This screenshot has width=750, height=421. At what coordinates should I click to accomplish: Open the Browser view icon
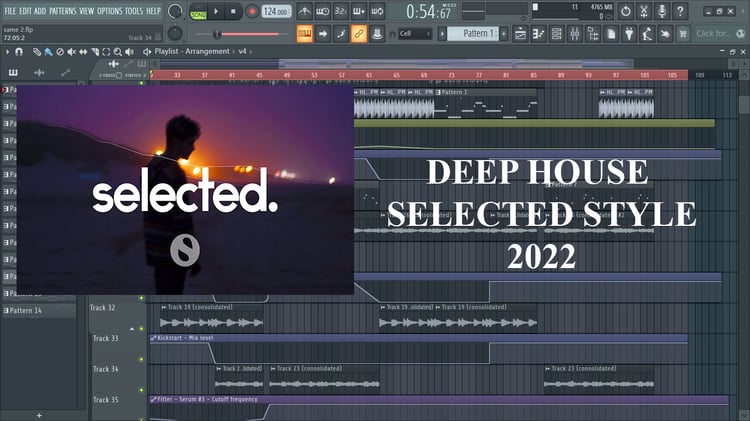(x=593, y=34)
